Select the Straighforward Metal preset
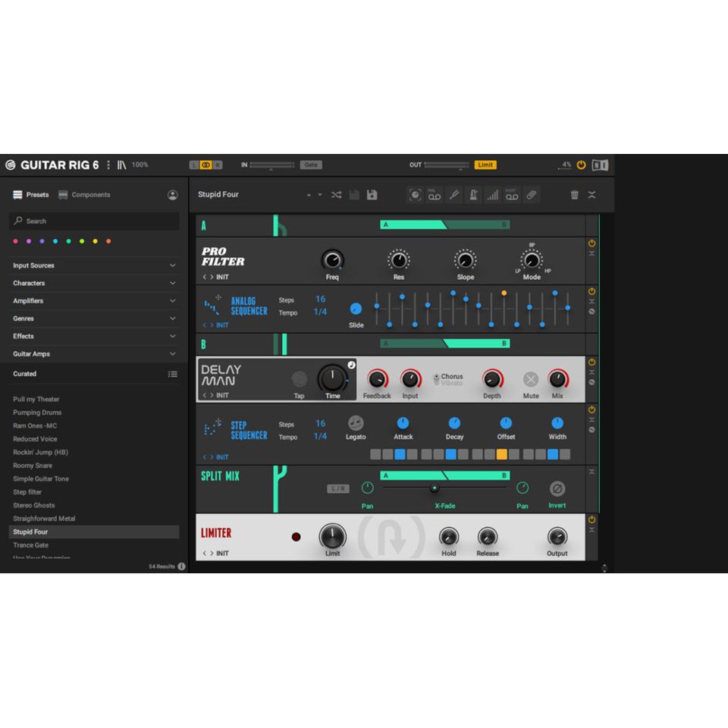 tap(44, 519)
